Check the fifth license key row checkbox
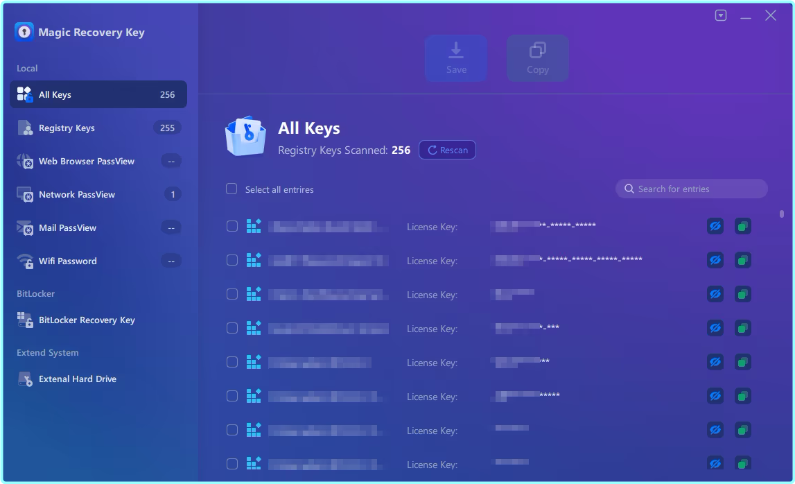This screenshot has width=795, height=484. tap(232, 362)
